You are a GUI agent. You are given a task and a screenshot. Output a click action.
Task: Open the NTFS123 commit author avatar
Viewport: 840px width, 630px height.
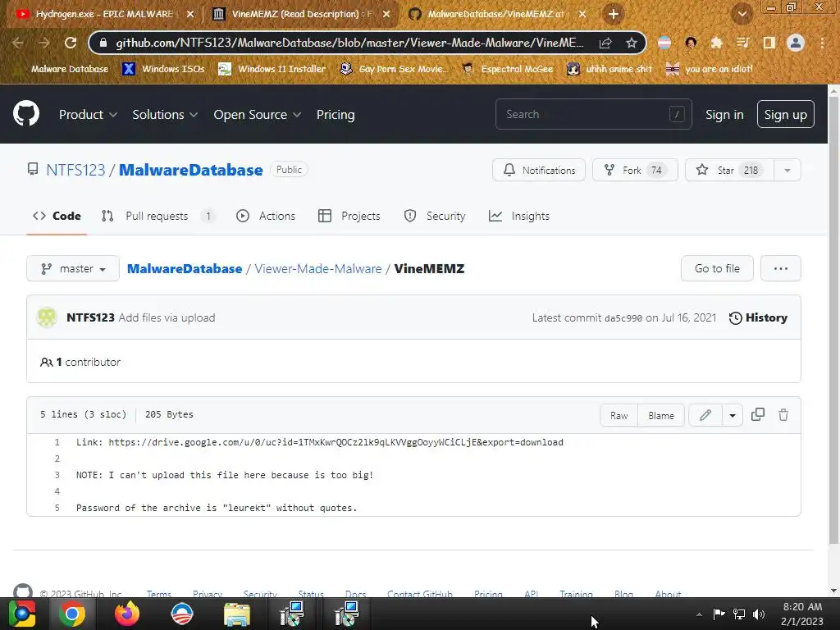pos(47,317)
